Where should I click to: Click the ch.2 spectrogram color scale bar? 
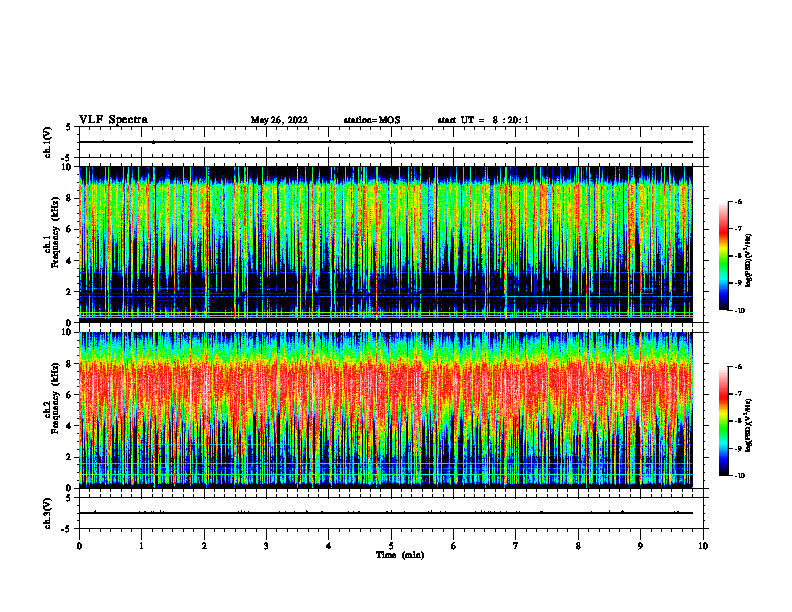point(723,421)
